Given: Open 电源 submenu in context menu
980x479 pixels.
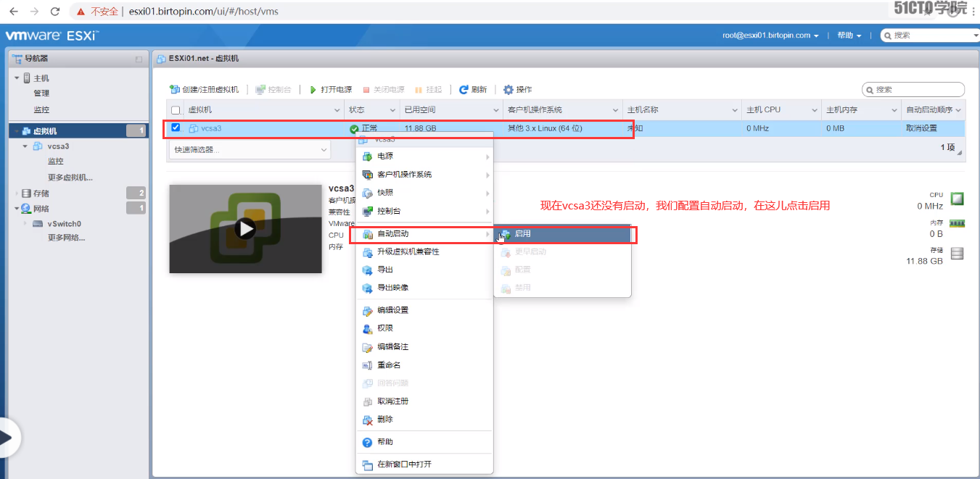Looking at the screenshot, I should (x=424, y=157).
